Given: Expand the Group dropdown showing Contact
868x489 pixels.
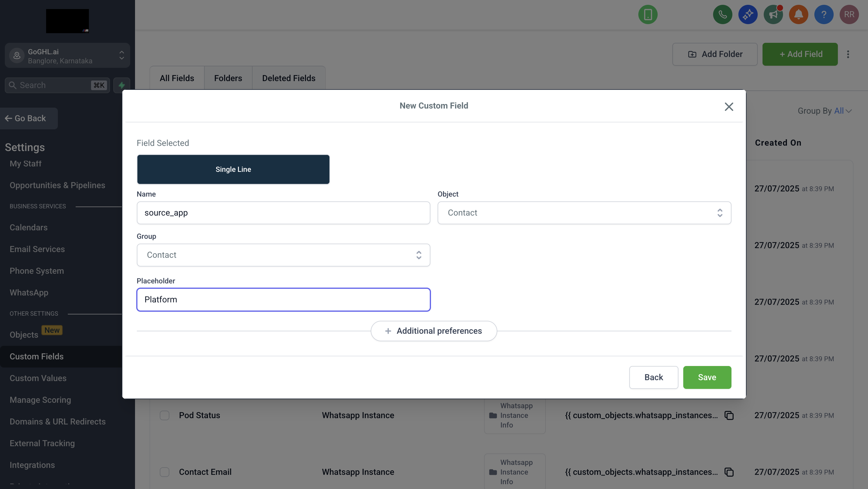Looking at the screenshot, I should (x=283, y=255).
